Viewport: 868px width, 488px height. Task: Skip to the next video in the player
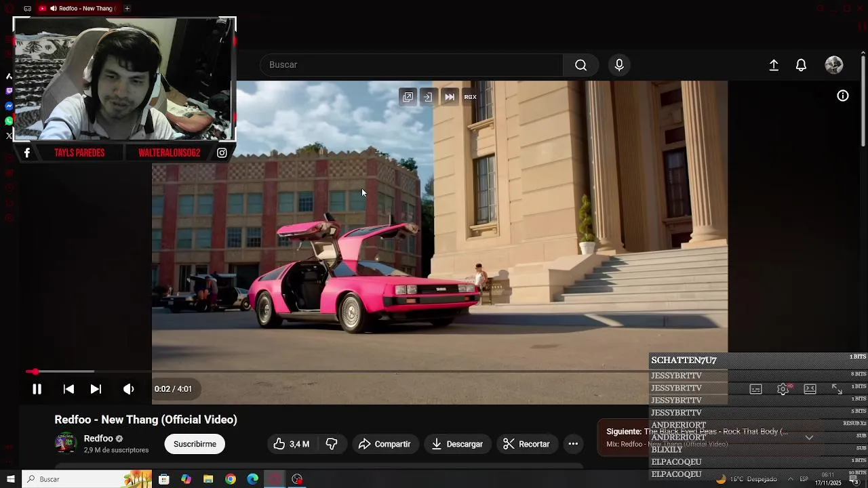pos(96,389)
